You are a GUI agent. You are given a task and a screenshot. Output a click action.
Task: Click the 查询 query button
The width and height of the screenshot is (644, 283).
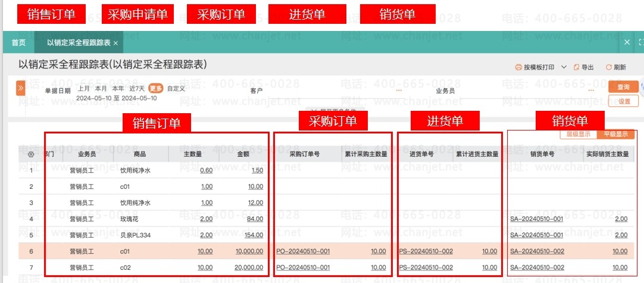coord(623,87)
